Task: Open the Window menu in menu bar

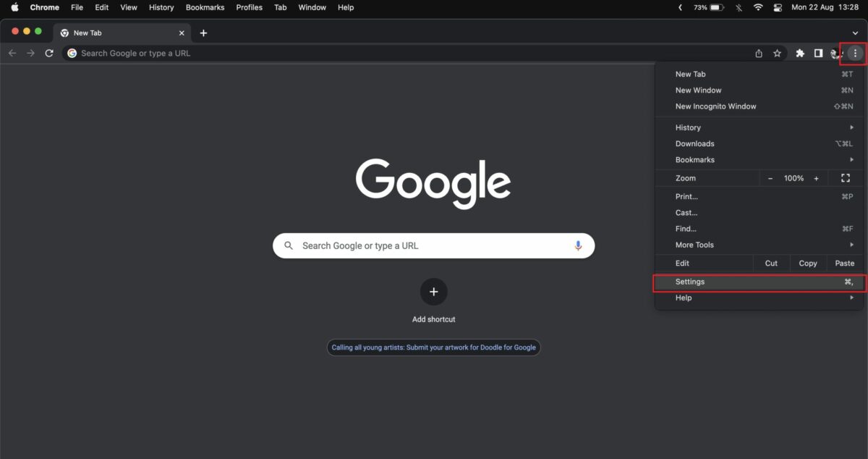Action: (312, 7)
